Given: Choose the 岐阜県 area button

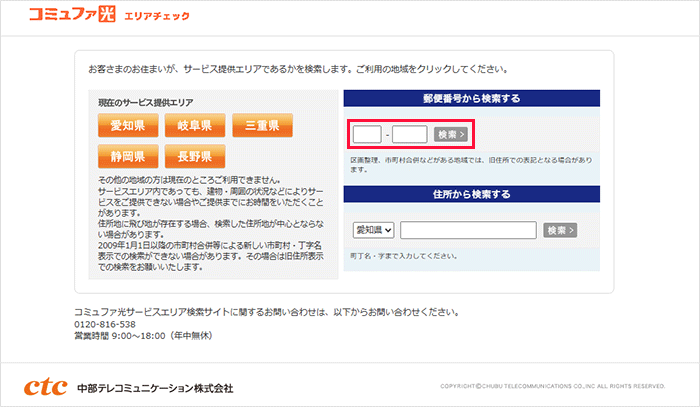Looking at the screenshot, I should click(195, 126).
